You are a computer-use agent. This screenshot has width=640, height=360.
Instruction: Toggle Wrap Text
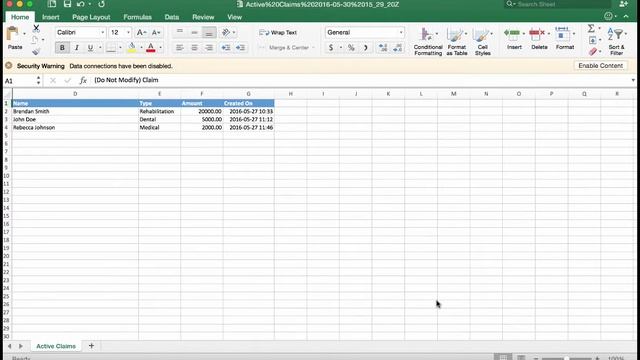(x=278, y=33)
